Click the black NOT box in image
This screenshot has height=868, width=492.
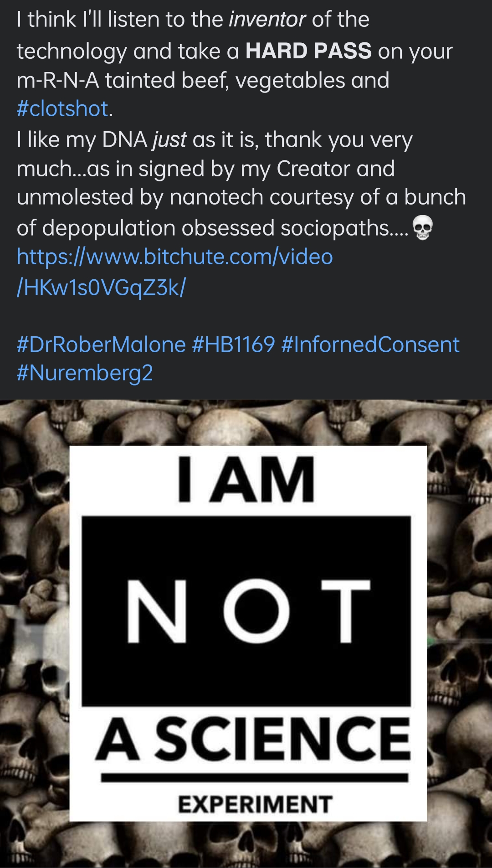point(246,611)
